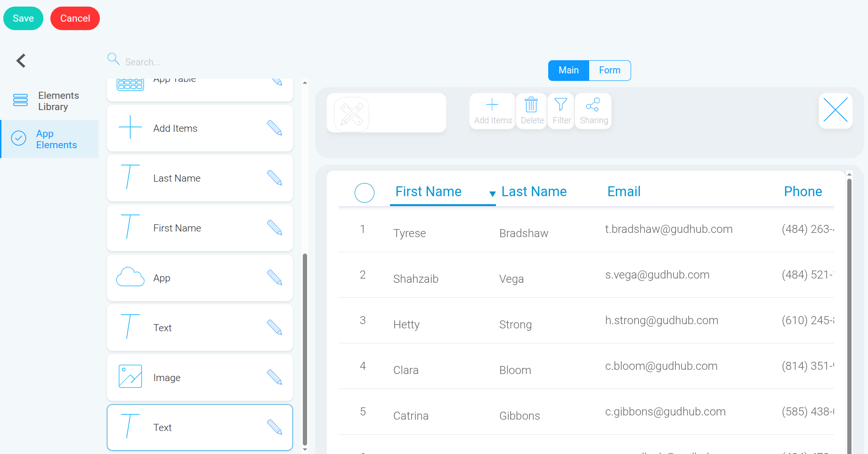
Task: Select the App Elements section
Action: click(49, 139)
